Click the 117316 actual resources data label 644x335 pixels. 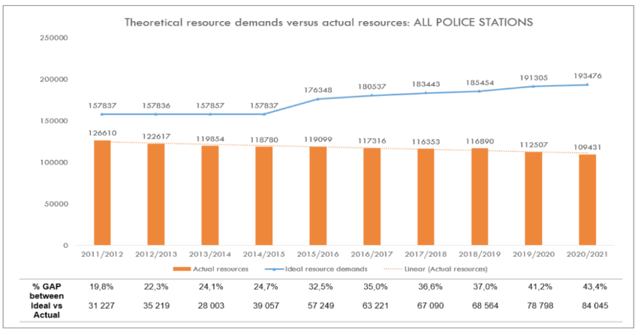[372, 141]
